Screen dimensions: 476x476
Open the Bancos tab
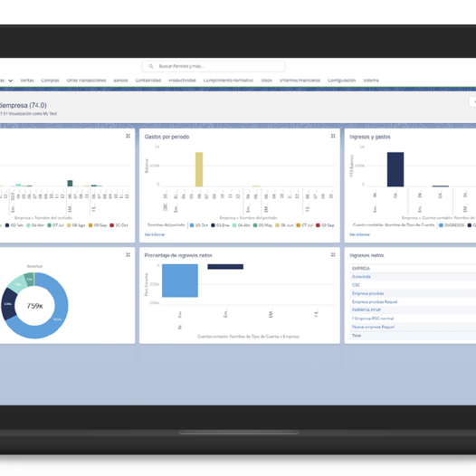point(120,81)
